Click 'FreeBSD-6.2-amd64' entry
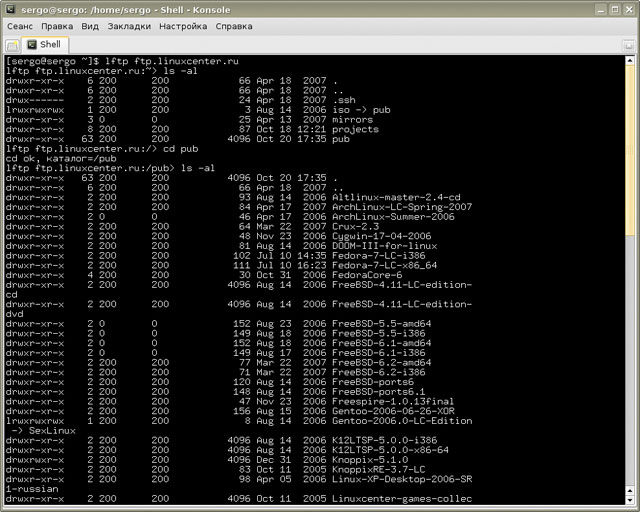This screenshot has height=512, width=640. [x=382, y=363]
